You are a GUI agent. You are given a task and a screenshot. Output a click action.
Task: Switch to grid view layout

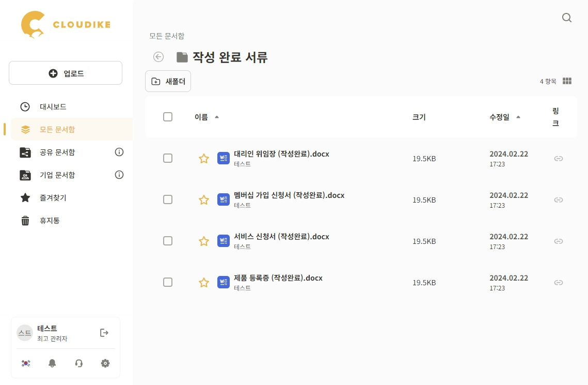567,81
